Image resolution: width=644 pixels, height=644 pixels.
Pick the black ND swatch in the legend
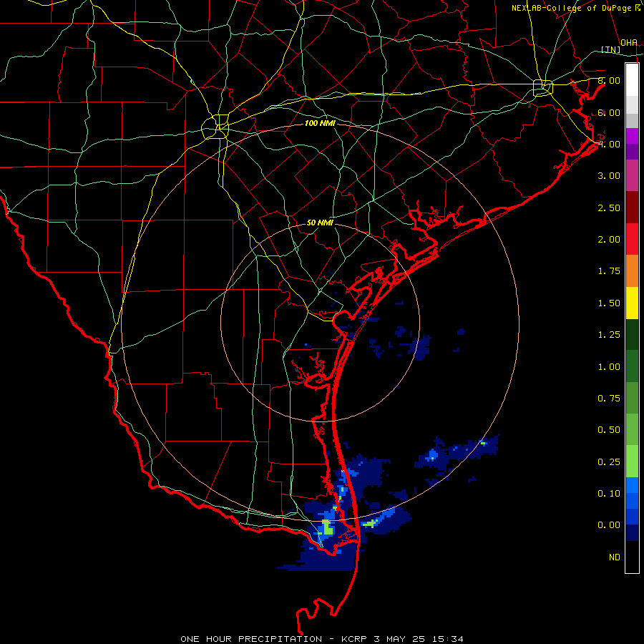(632, 557)
